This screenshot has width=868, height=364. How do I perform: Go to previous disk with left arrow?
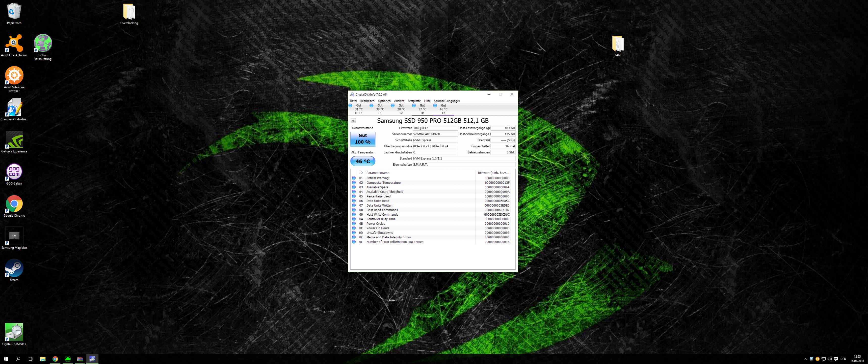pos(353,121)
